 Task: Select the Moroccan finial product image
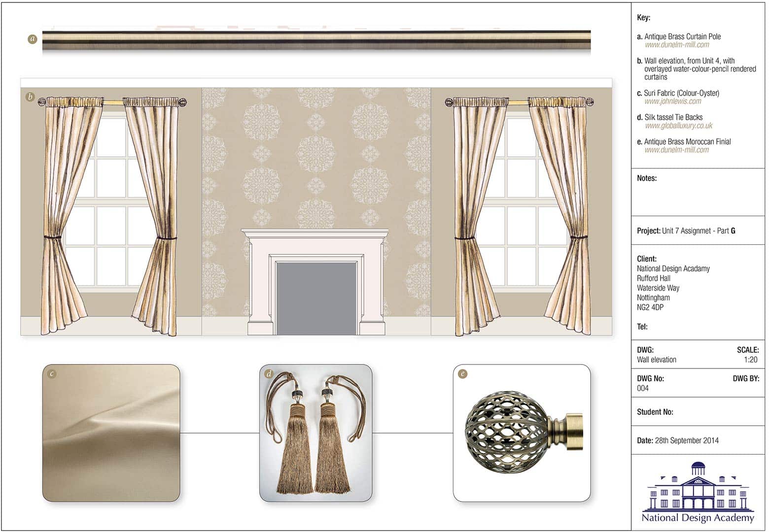[522, 433]
